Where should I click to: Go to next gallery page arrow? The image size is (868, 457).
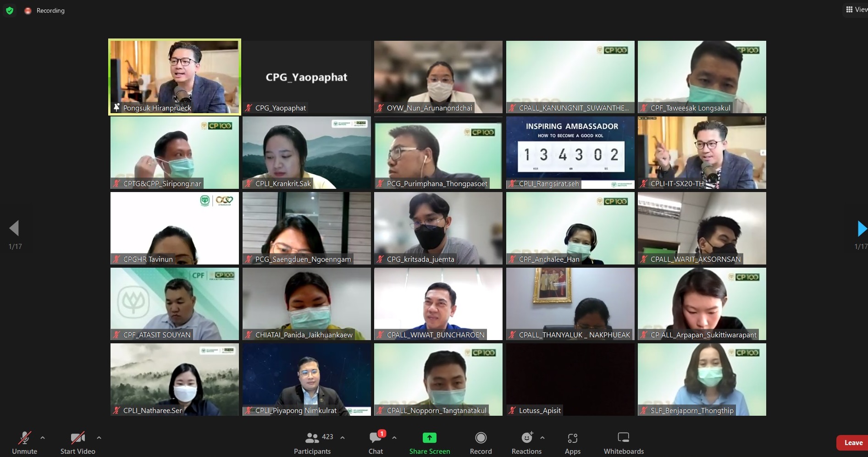point(861,228)
